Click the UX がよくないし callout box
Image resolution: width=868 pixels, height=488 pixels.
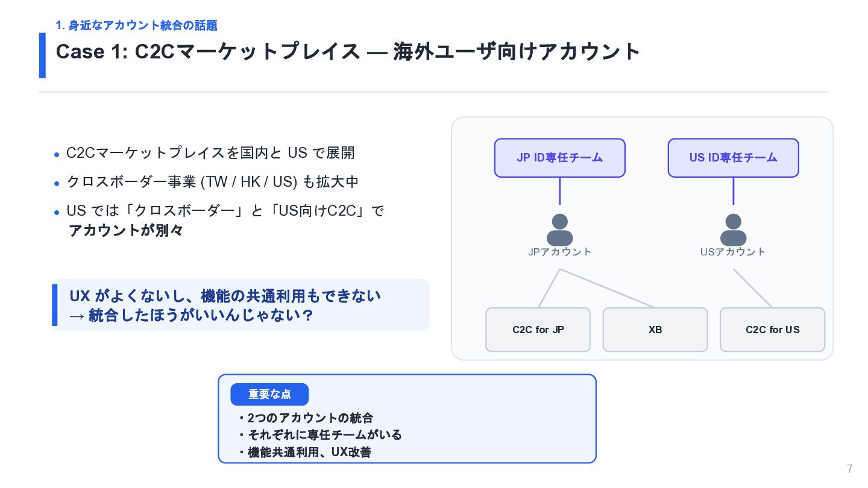(241, 305)
